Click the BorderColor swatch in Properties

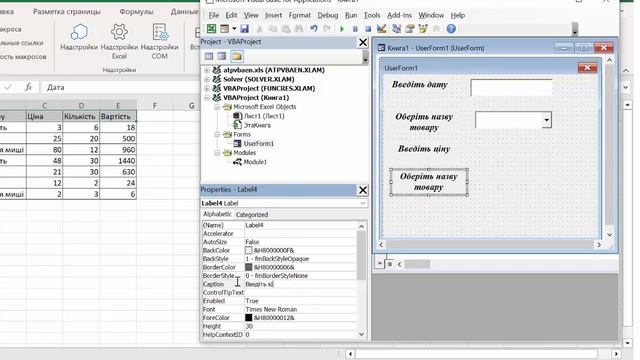click(x=249, y=267)
